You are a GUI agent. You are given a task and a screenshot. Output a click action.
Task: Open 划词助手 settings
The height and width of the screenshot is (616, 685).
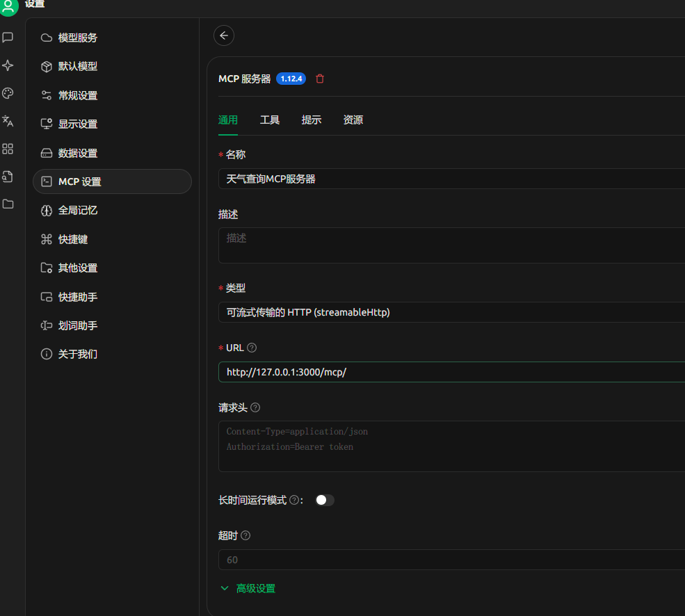point(112,325)
